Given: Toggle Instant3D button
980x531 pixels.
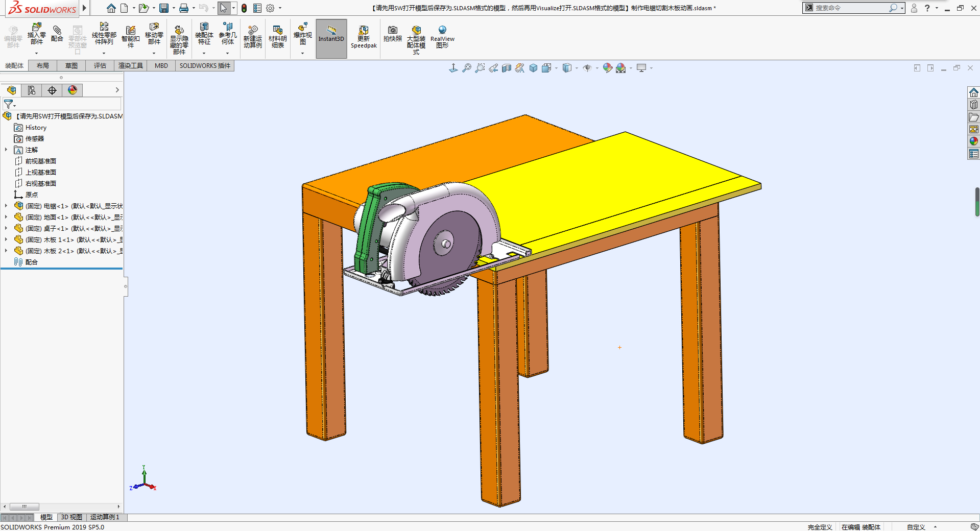Looking at the screenshot, I should [x=331, y=38].
